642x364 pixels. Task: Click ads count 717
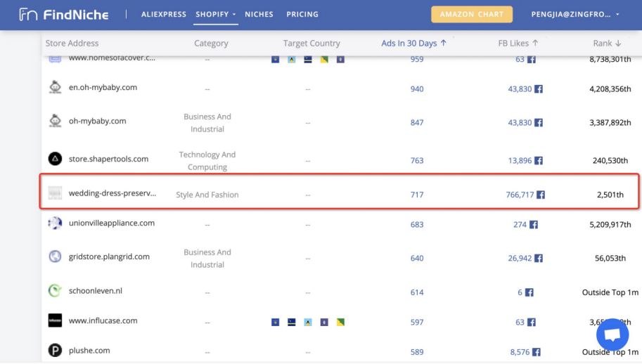pos(417,195)
